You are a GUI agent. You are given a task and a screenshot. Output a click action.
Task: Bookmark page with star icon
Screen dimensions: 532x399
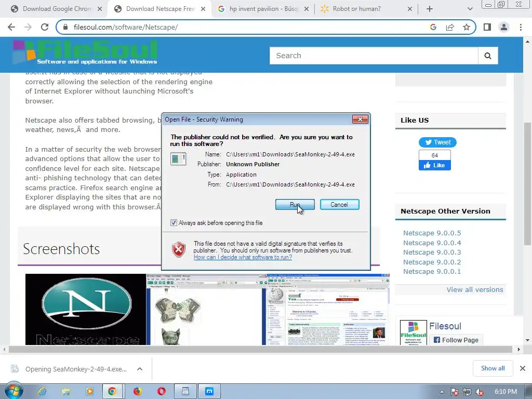tap(467, 27)
